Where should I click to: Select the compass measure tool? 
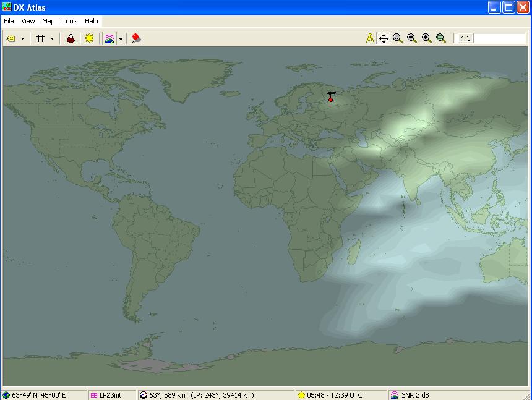370,38
